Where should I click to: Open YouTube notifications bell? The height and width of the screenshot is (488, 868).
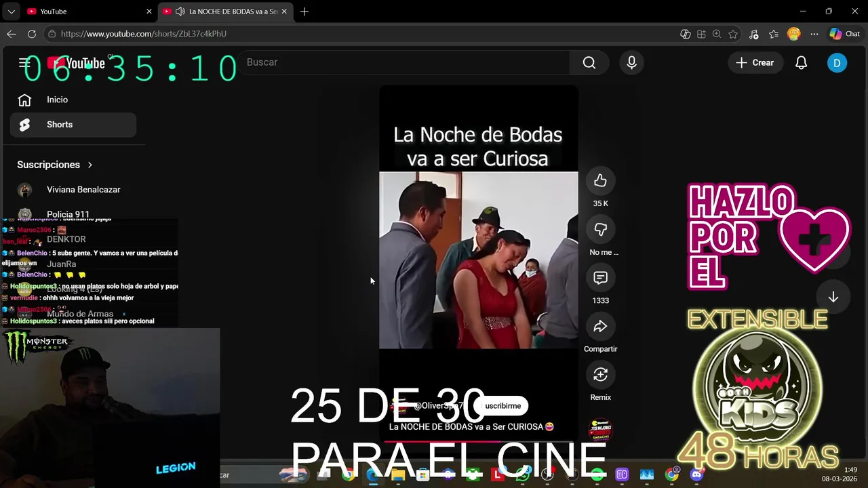pyautogui.click(x=801, y=62)
